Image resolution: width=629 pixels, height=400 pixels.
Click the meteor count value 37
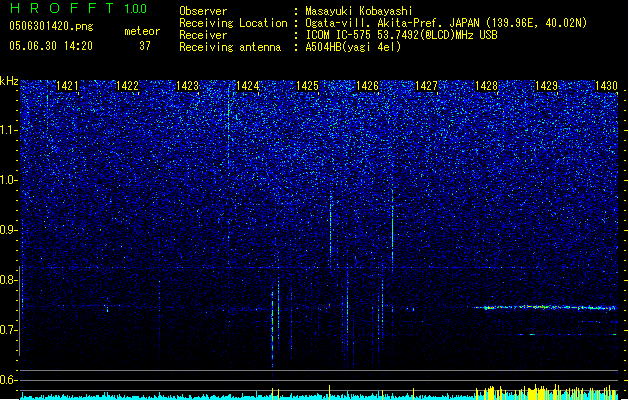(145, 46)
